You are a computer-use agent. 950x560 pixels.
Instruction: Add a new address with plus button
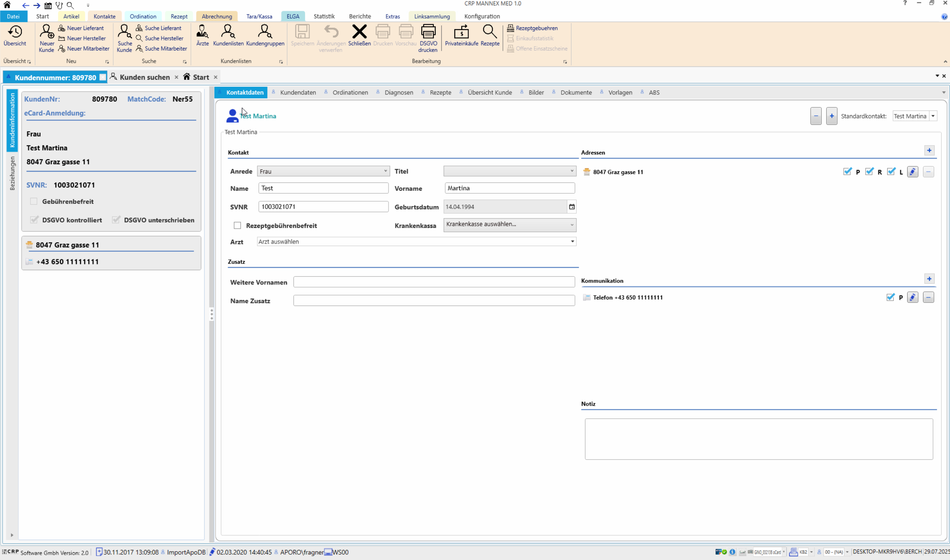click(x=929, y=150)
